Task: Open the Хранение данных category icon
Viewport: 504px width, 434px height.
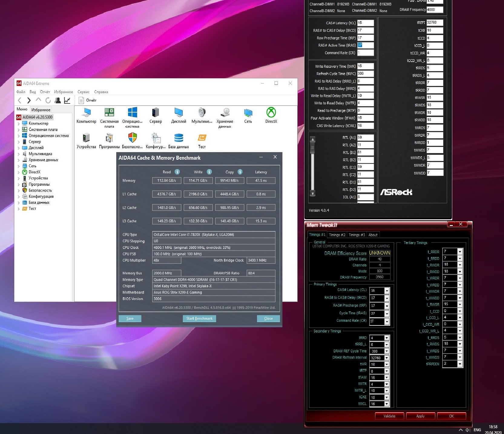Action: pos(225,113)
